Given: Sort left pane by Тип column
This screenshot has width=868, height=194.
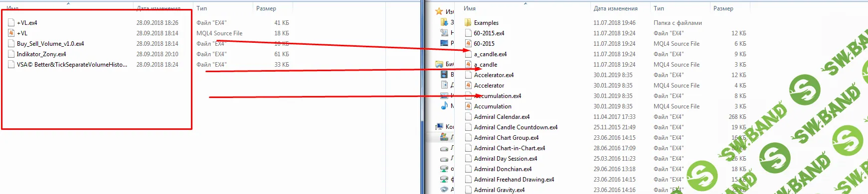Looking at the screenshot, I should click(201, 8).
